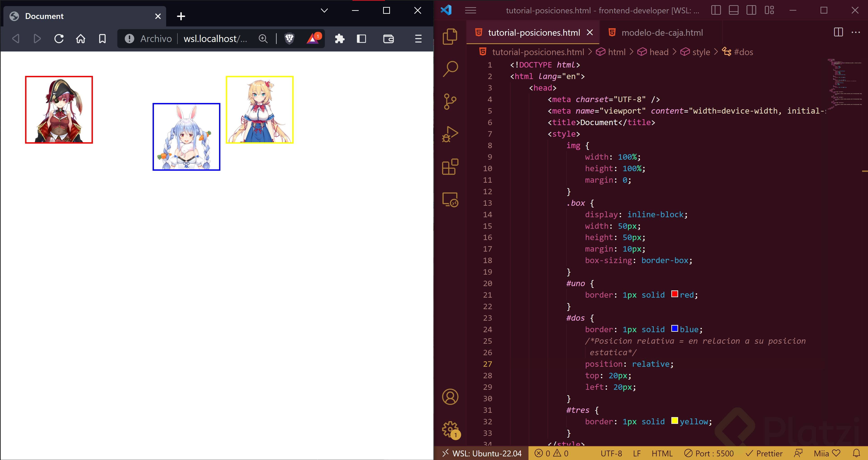Viewport: 868px width, 460px height.
Task: Open the browser tab search dropdown
Action: [324, 10]
